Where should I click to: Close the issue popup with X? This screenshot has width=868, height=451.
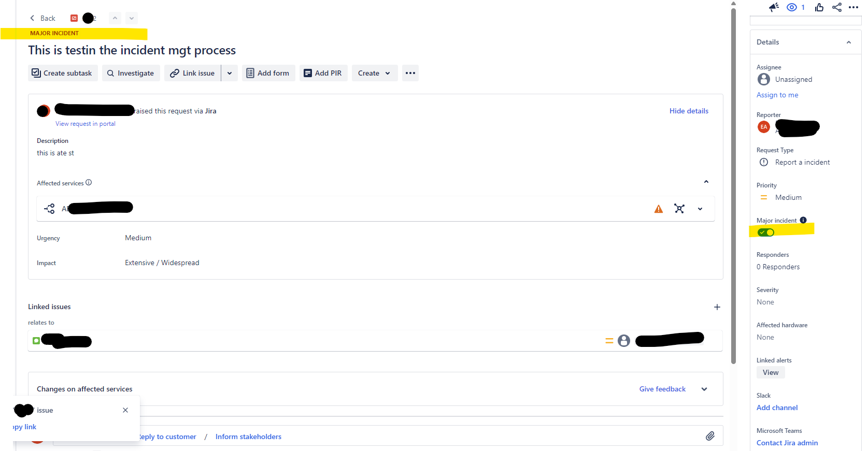(x=125, y=410)
